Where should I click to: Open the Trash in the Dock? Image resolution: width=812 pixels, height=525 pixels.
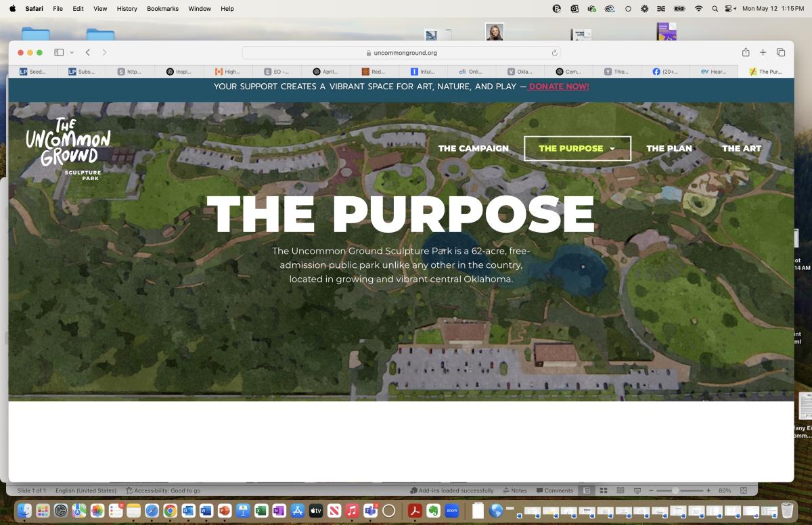tap(787, 511)
